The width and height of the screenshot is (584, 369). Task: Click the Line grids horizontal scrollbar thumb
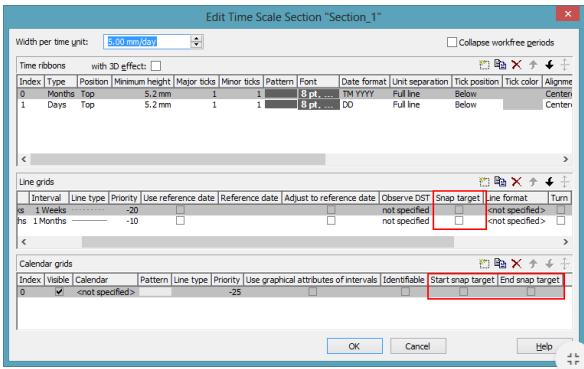pyautogui.click(x=268, y=242)
